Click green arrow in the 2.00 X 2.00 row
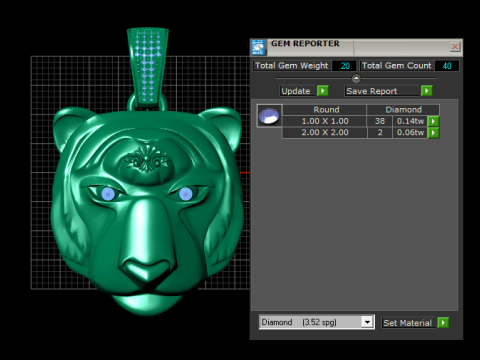The width and height of the screenshot is (480, 360). 433,133
